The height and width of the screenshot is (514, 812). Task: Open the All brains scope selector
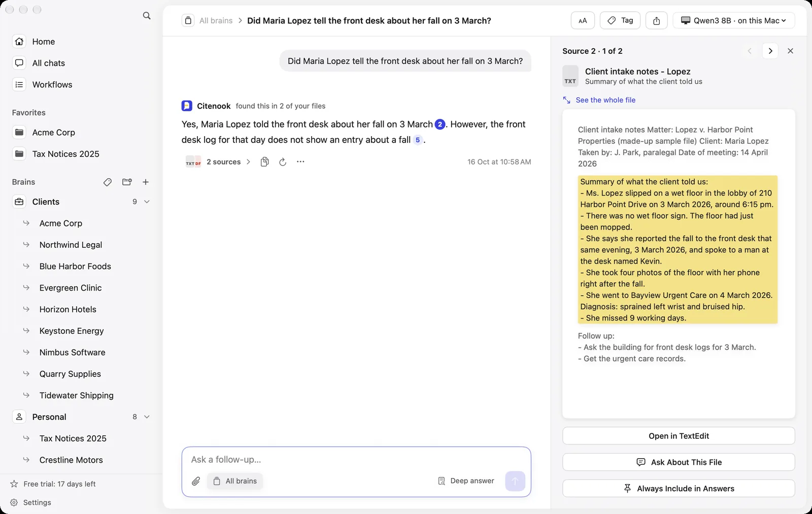click(x=235, y=481)
